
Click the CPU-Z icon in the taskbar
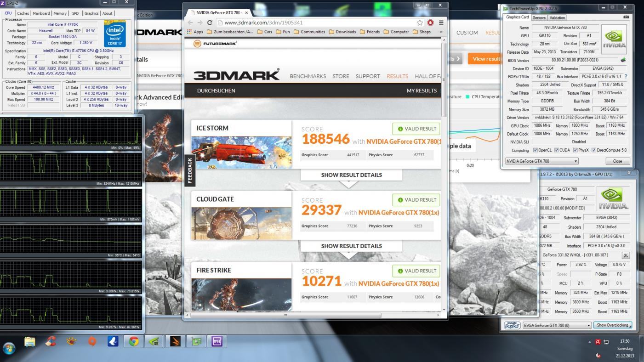click(217, 341)
